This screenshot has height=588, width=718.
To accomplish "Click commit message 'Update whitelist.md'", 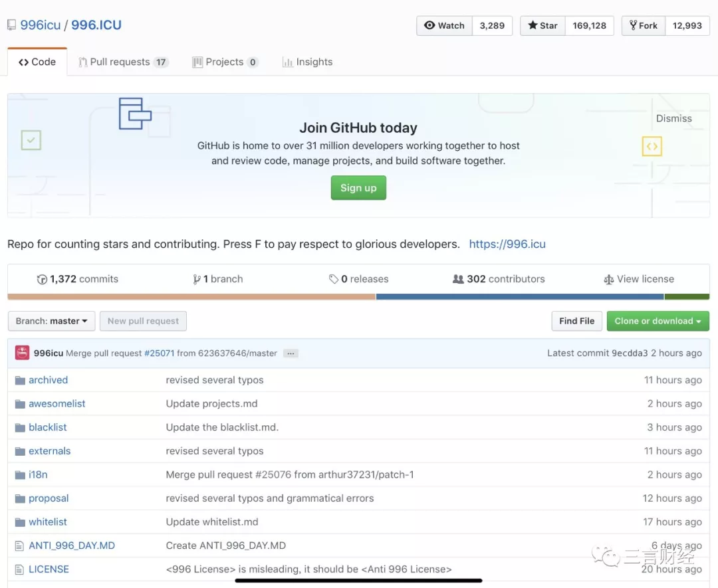I will pos(212,522).
